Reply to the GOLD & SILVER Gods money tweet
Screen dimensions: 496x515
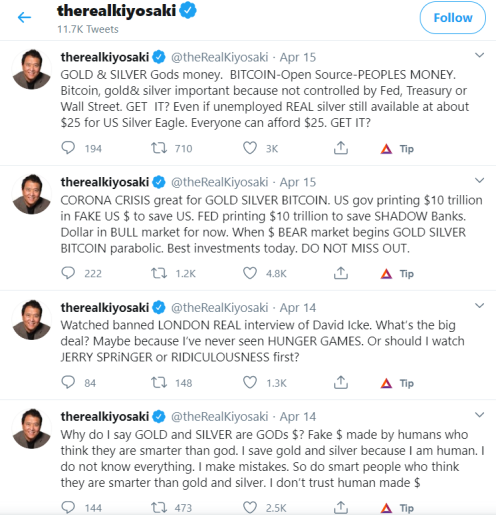pos(68,148)
